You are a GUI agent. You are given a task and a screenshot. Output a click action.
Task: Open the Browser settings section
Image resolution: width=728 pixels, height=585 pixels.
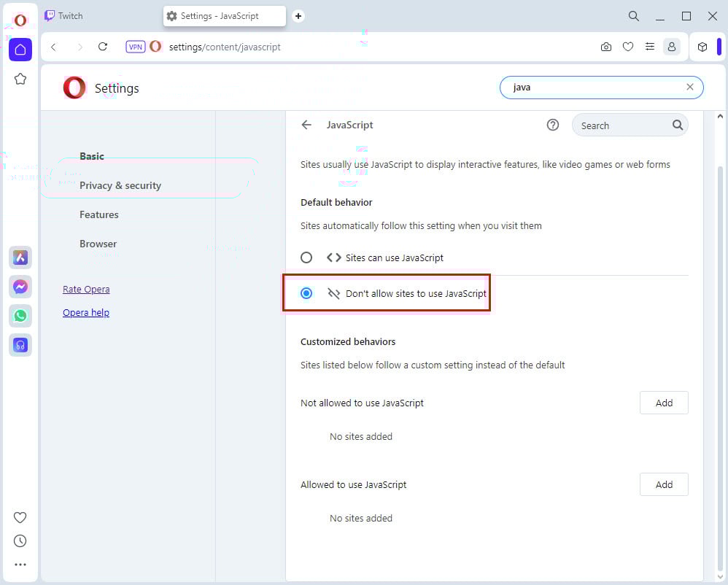point(98,244)
